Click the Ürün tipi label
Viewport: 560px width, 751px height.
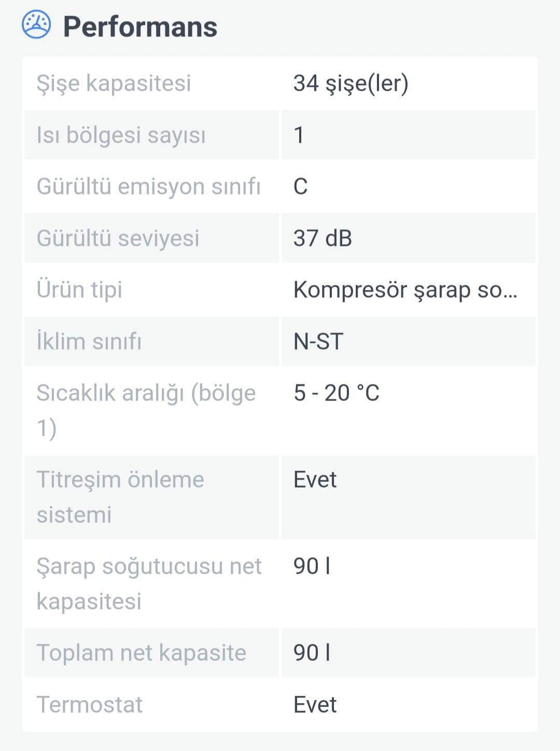click(79, 290)
